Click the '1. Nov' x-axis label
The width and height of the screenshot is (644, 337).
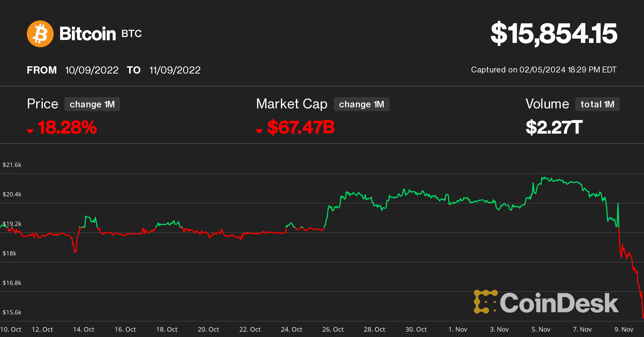pyautogui.click(x=458, y=329)
